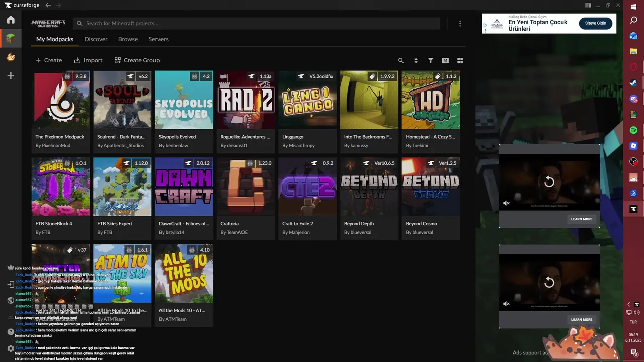Open the Linggango modpack card
644x362 pixels.
pyautogui.click(x=307, y=112)
